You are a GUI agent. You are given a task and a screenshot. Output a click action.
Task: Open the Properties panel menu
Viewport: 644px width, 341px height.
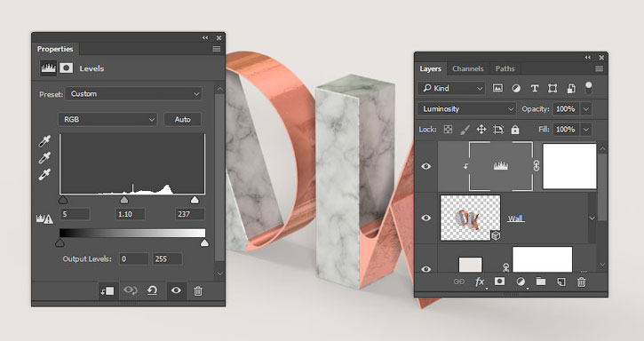pyautogui.click(x=217, y=49)
